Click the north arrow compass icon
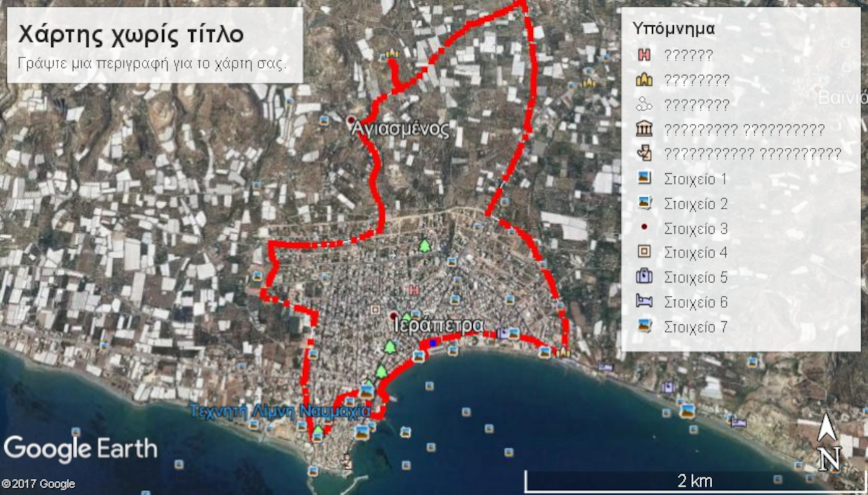The width and height of the screenshot is (868, 495). click(x=828, y=443)
